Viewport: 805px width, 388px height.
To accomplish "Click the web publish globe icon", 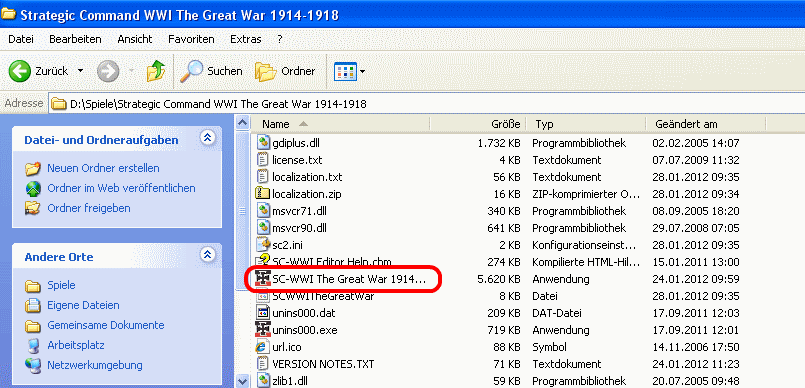I will pos(33,188).
